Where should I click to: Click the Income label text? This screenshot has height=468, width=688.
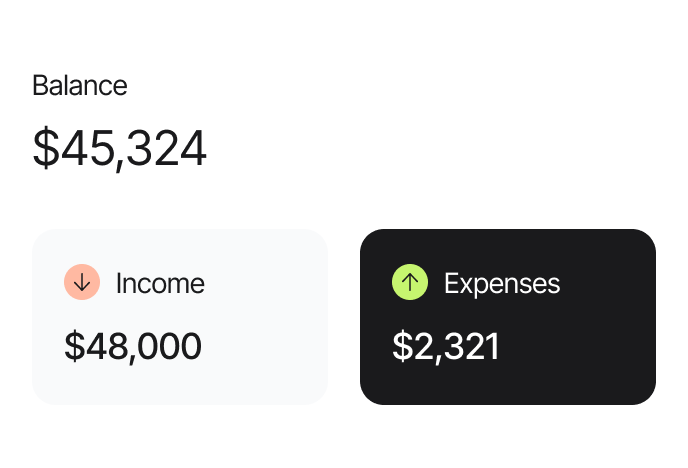coord(160,284)
